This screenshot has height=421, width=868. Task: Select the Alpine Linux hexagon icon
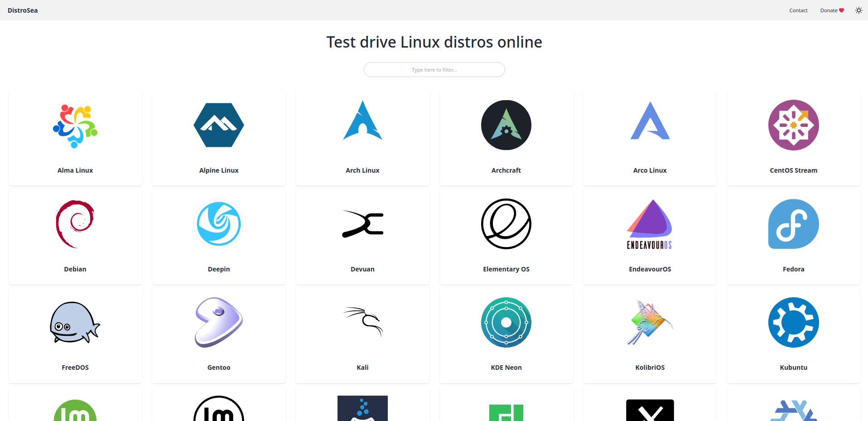pos(219,125)
